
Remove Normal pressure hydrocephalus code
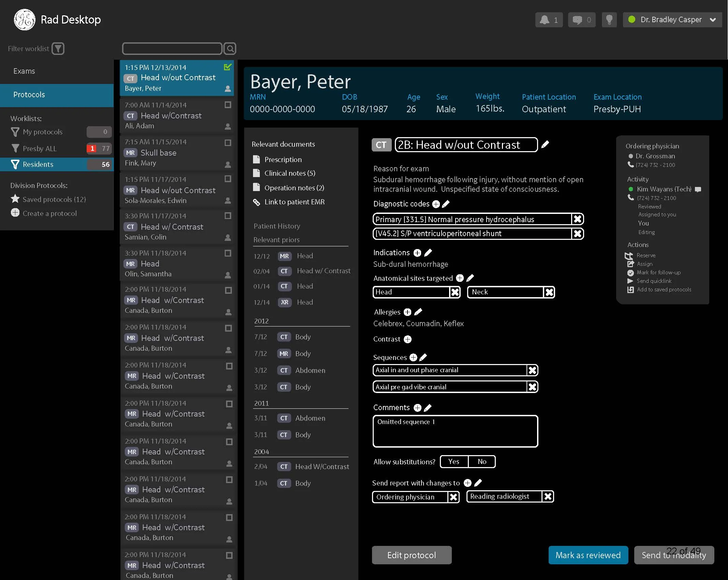click(578, 219)
